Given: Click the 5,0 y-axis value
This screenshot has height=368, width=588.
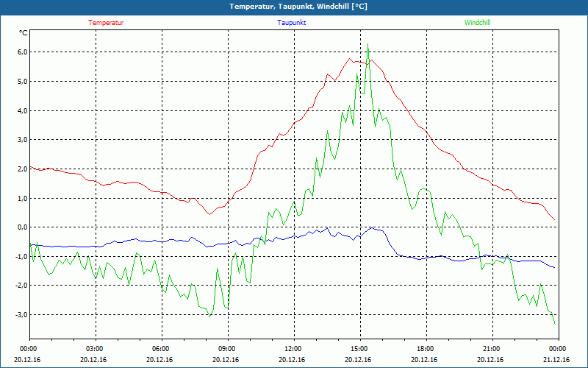Looking at the screenshot, I should tap(23, 82).
